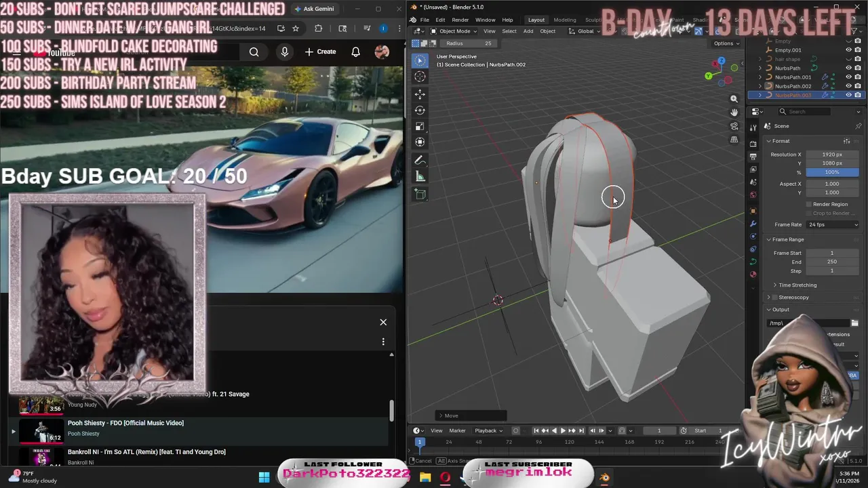Adjust the Radius 25 slider field
This screenshot has height=488, width=868.
coord(467,43)
